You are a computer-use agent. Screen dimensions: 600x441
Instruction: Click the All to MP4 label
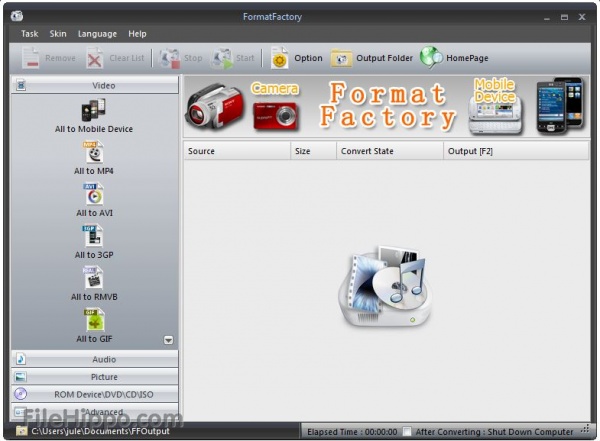94,171
